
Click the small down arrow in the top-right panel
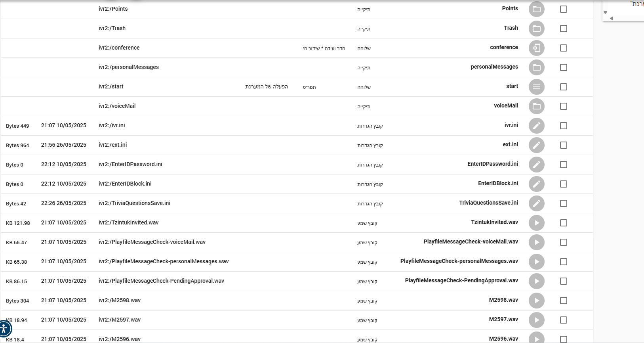(x=605, y=13)
